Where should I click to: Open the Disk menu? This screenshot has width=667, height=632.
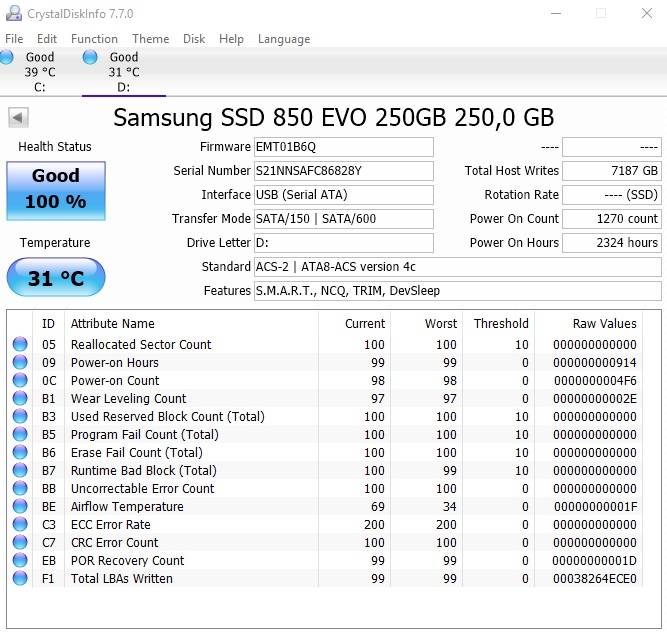[x=194, y=39]
